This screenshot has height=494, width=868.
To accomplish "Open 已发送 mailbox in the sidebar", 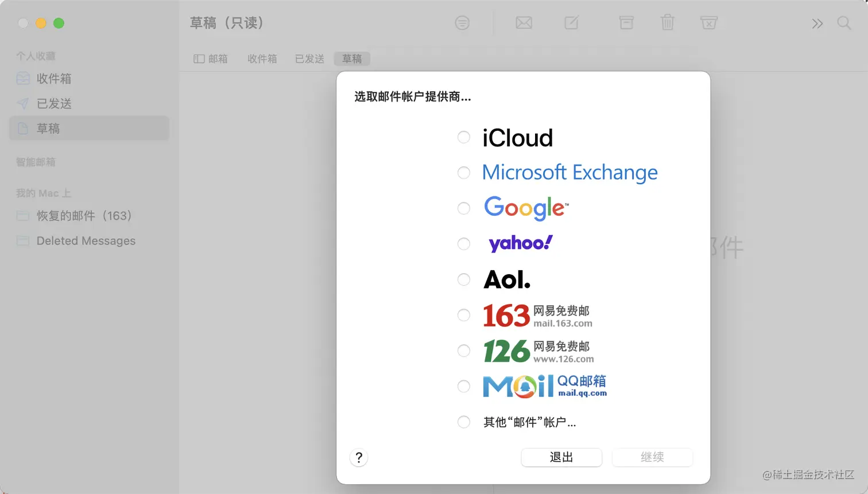I will [x=90, y=103].
